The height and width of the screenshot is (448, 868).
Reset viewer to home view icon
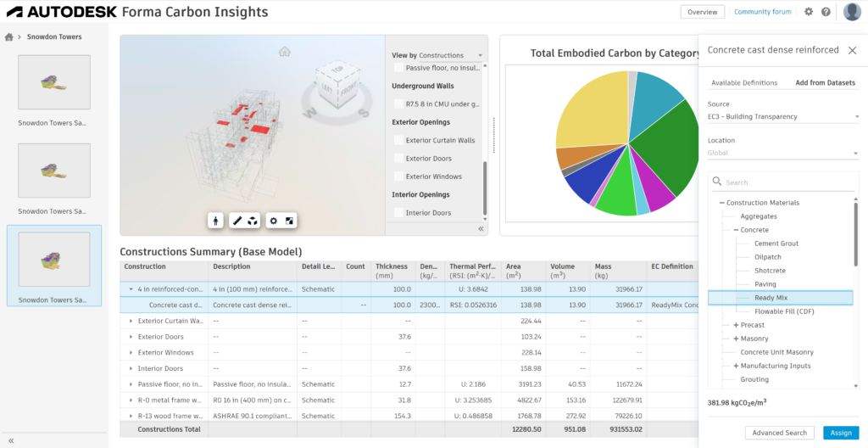(x=285, y=52)
